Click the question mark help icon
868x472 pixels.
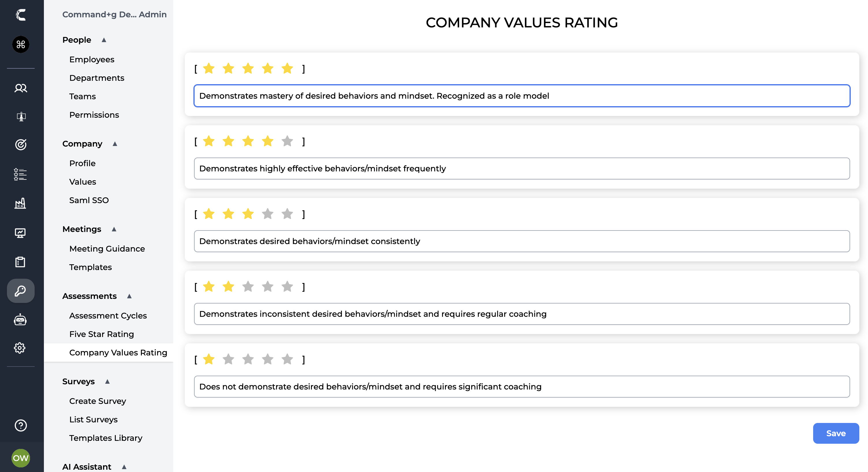(21, 425)
